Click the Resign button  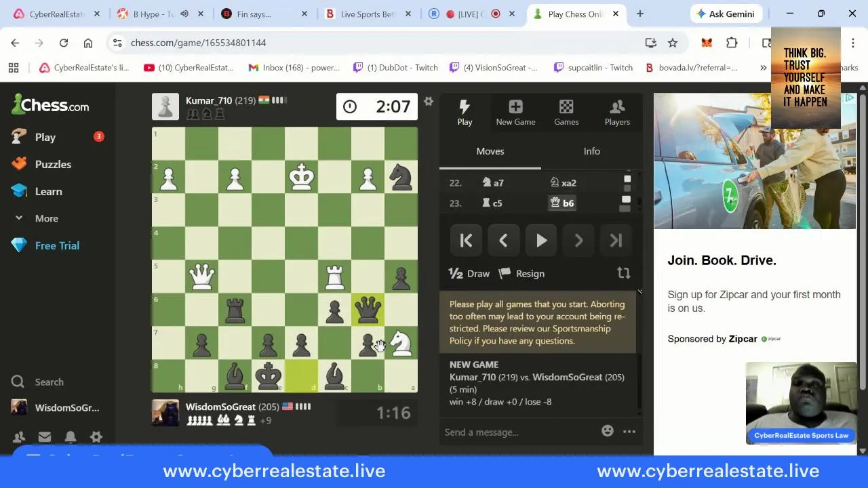[x=521, y=274]
